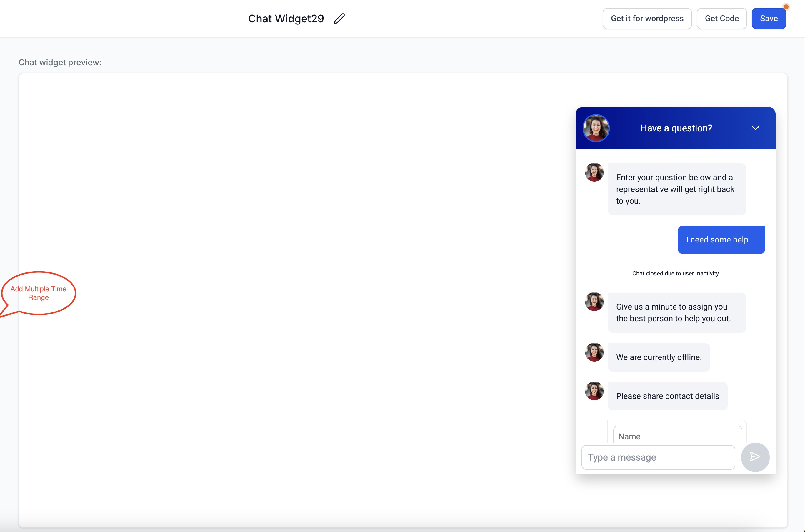Click the pencil icon to rename Chat Widget29
The width and height of the screenshot is (805, 532).
(x=339, y=19)
